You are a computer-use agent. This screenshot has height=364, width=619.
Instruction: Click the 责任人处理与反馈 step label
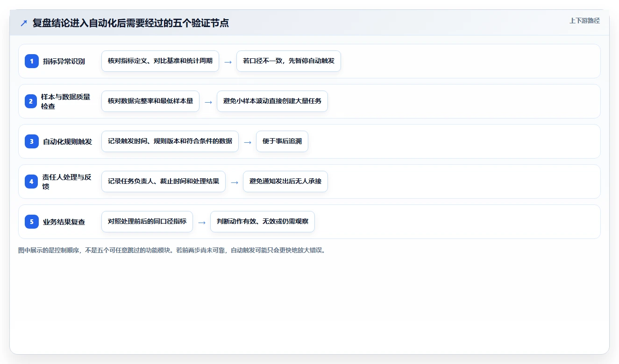point(67,182)
